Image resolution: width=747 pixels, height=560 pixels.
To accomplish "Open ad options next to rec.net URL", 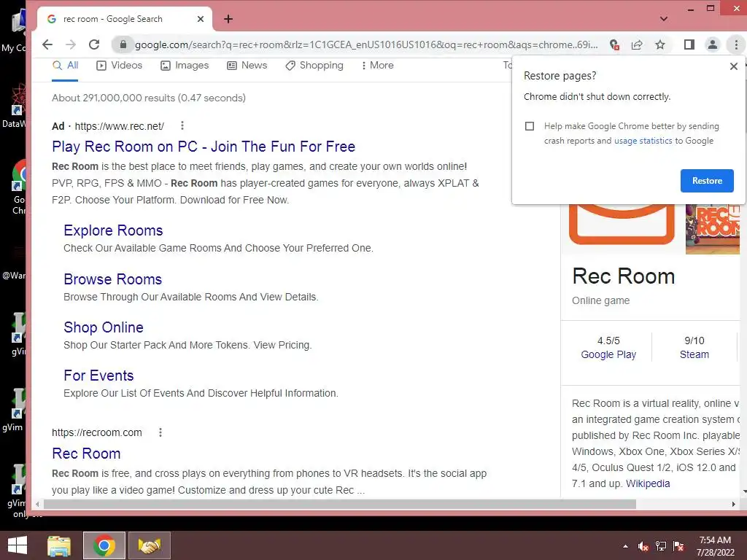I will coord(182,125).
